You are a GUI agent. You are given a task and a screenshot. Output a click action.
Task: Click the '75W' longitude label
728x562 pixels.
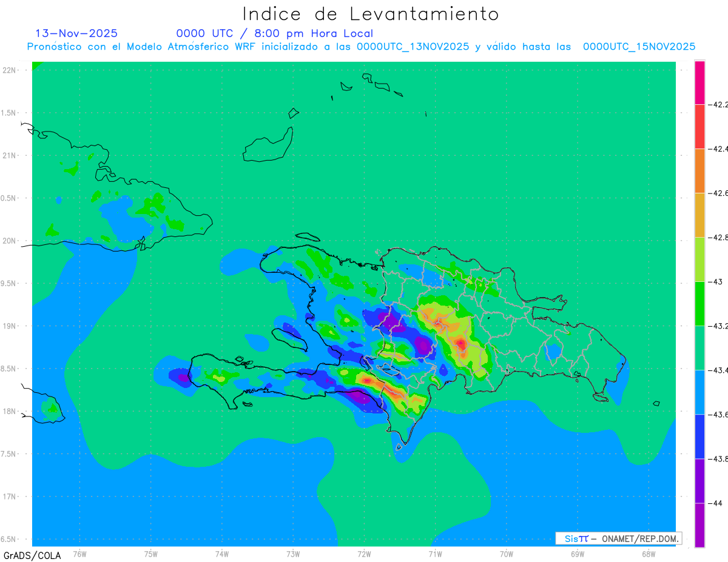click(x=151, y=554)
